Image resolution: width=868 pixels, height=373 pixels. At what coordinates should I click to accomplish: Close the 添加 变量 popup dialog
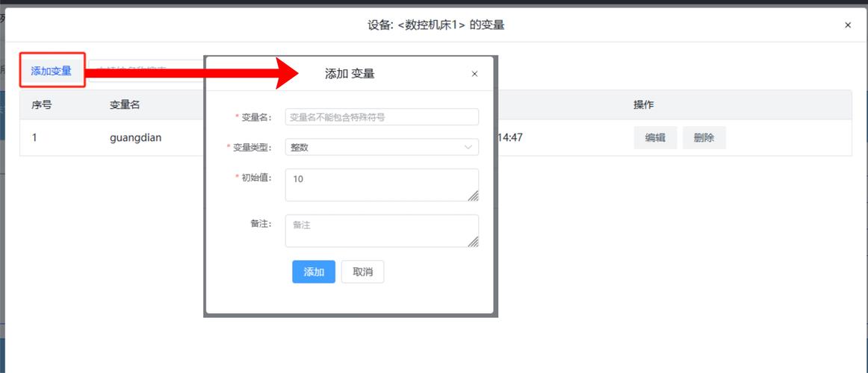[x=474, y=74]
